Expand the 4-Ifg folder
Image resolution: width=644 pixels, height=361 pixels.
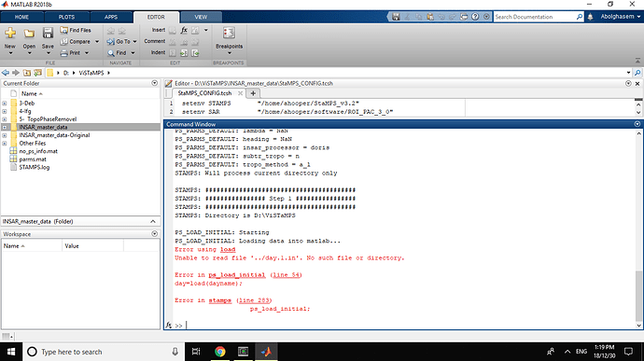5,111
